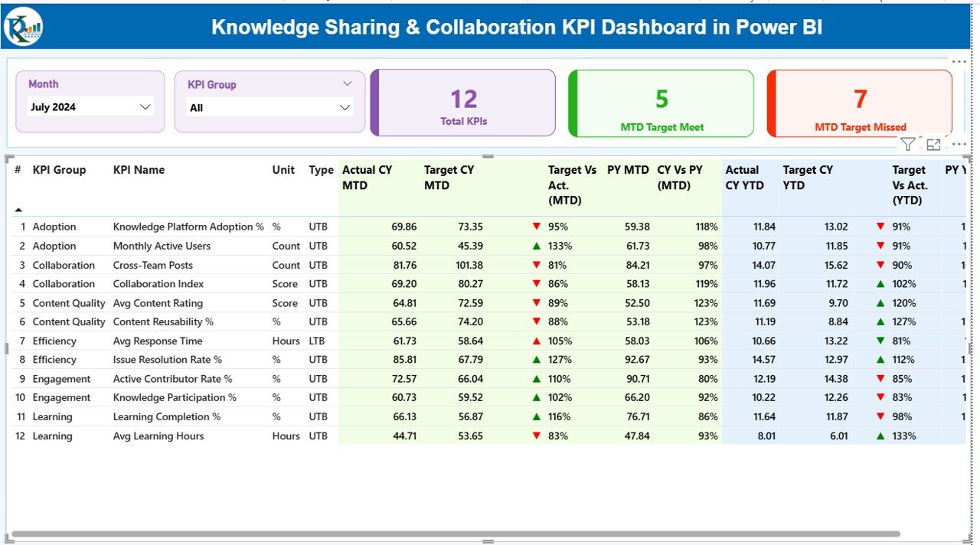This screenshot has height=545, width=980.
Task: Open the KPI Group slicer set to All
Action: coord(269,106)
